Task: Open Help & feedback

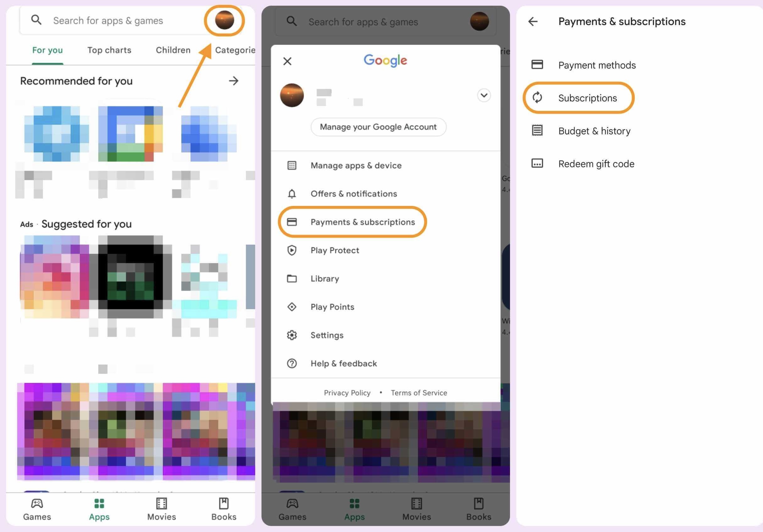Action: [343, 363]
